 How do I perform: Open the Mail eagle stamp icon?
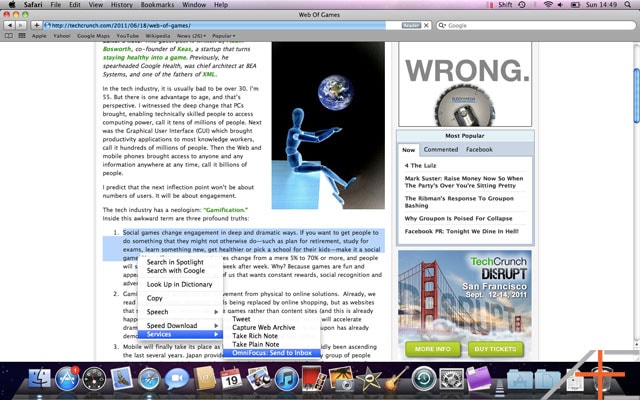[x=122, y=378]
